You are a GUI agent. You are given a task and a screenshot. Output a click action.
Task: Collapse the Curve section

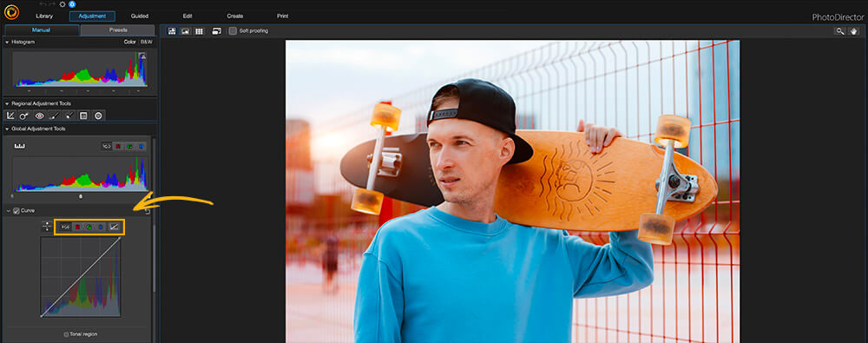(x=9, y=211)
